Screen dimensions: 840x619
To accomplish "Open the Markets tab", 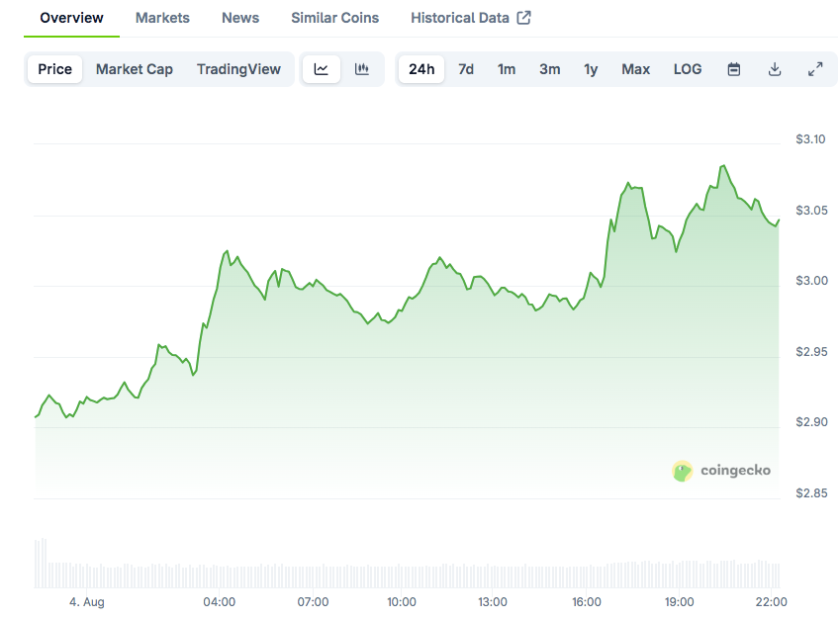I will point(162,18).
